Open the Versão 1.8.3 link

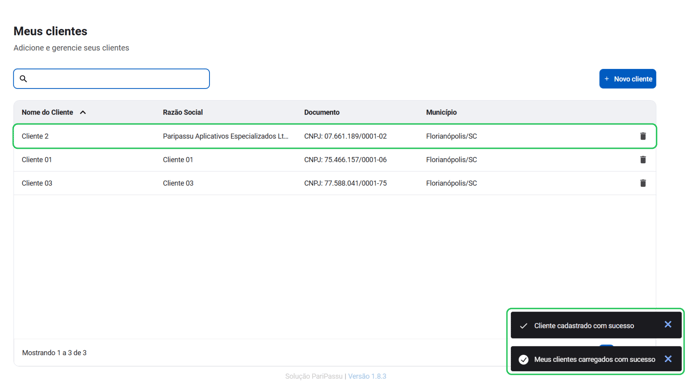[367, 376]
